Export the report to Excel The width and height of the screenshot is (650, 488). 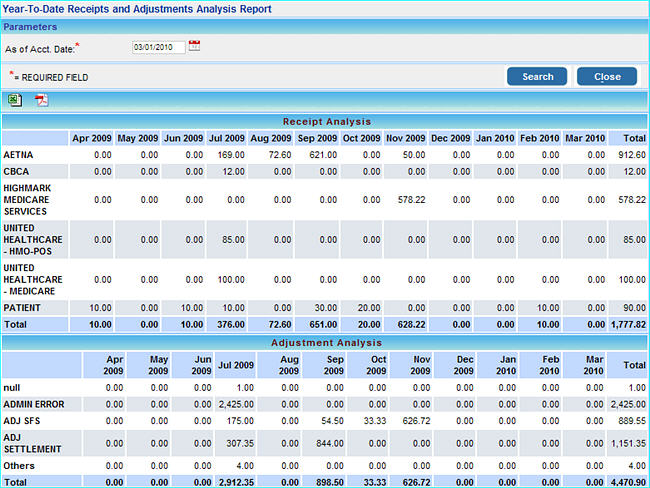click(x=16, y=100)
